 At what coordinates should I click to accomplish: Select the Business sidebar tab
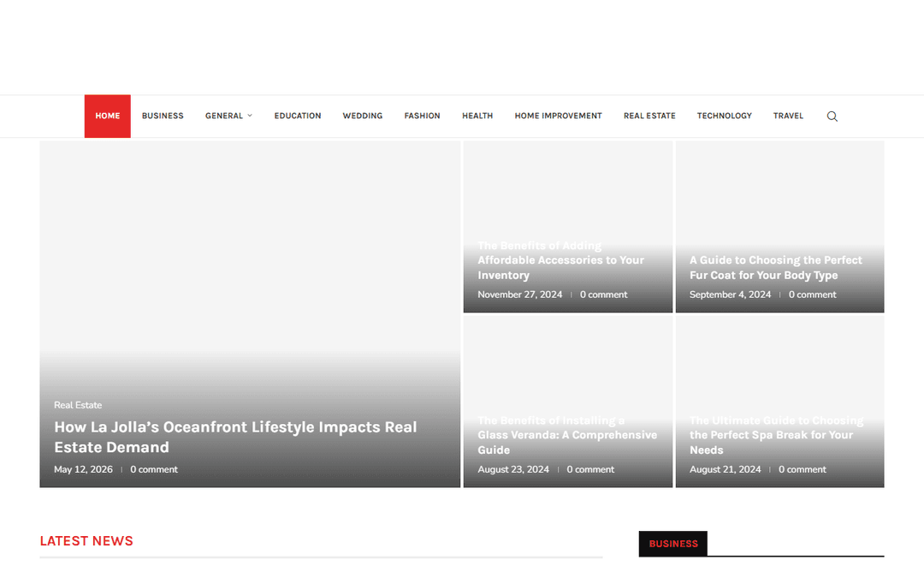[x=673, y=544]
